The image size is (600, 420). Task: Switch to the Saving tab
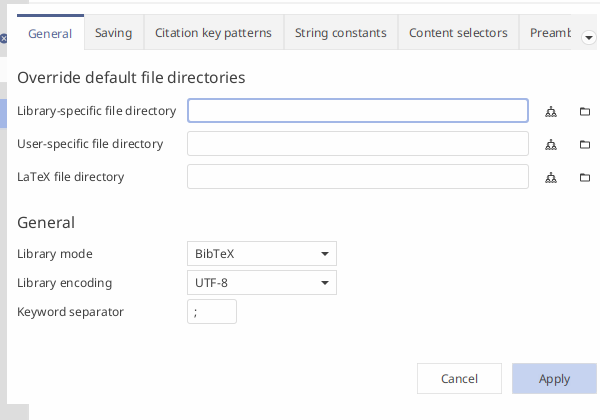coord(114,33)
